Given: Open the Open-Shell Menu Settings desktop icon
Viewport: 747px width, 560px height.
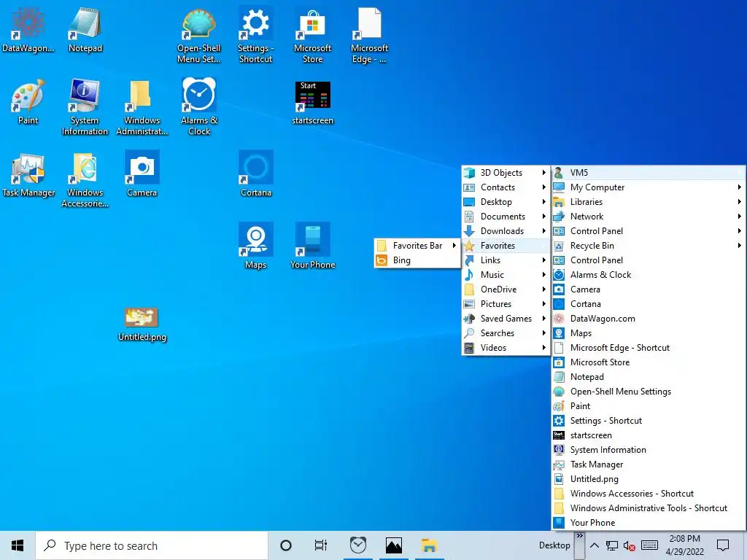Looking at the screenshot, I should (x=199, y=35).
